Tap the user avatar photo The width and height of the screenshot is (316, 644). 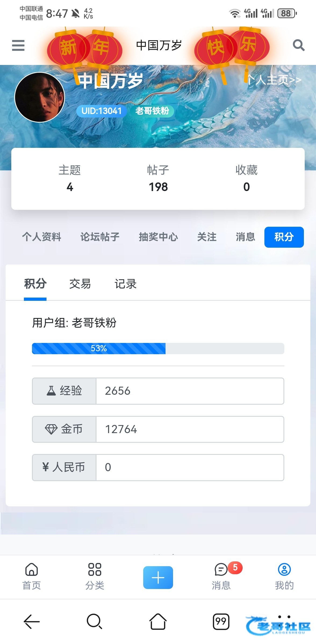click(x=40, y=97)
